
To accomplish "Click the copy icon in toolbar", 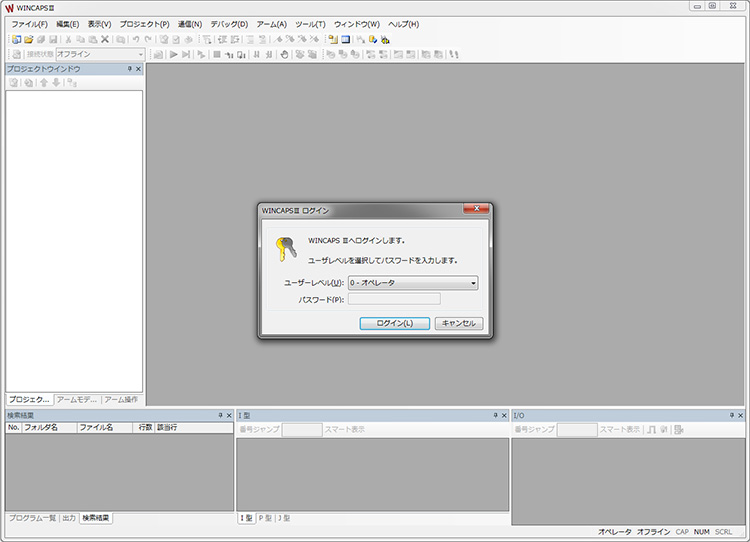I will click(80, 40).
